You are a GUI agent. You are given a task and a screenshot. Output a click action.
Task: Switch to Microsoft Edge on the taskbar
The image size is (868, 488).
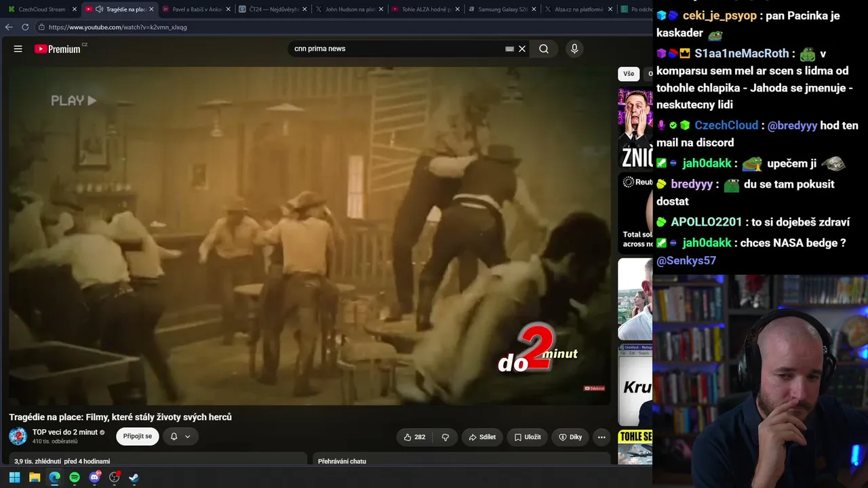(54, 477)
